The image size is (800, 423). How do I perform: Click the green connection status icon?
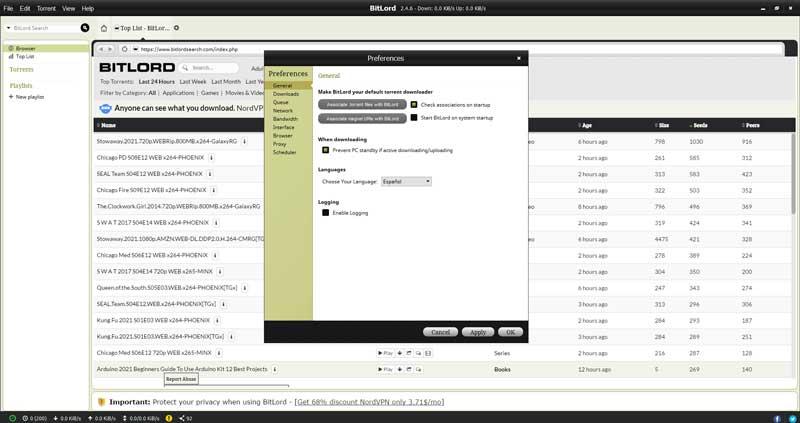click(x=12, y=418)
